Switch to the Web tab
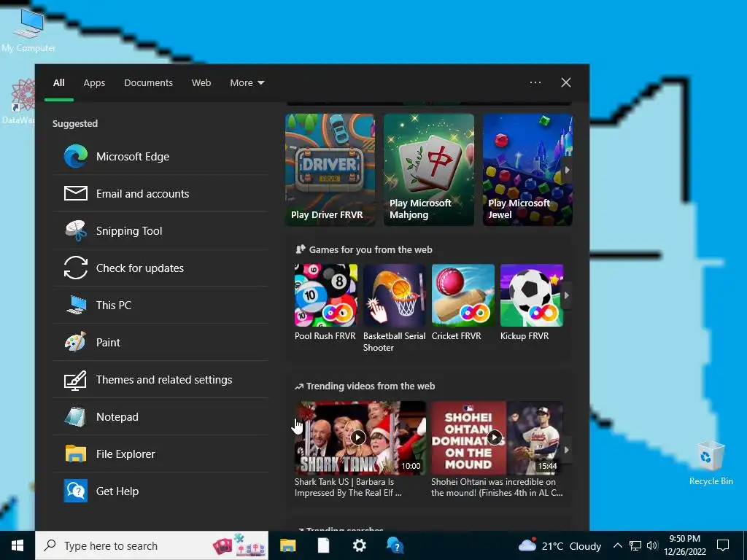This screenshot has width=747, height=560. tap(201, 82)
